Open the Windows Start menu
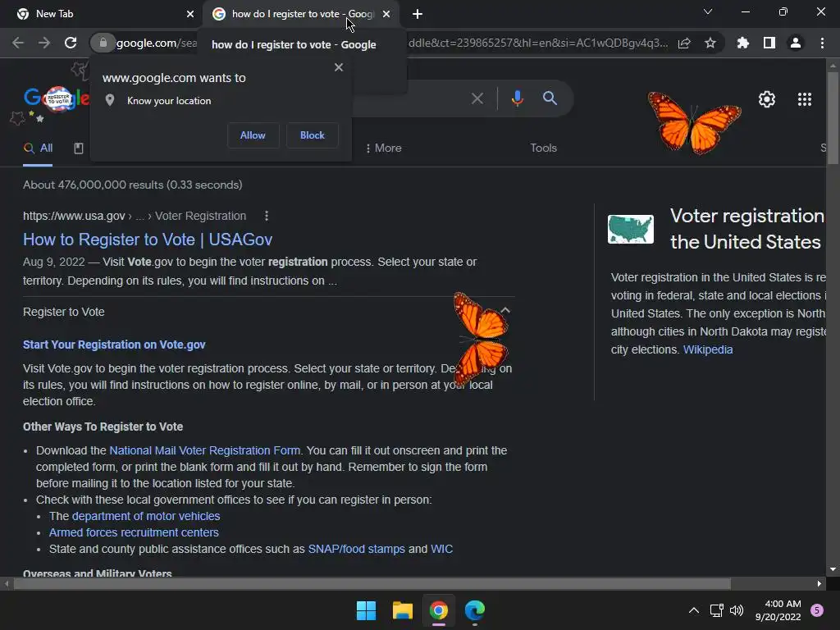 367,610
